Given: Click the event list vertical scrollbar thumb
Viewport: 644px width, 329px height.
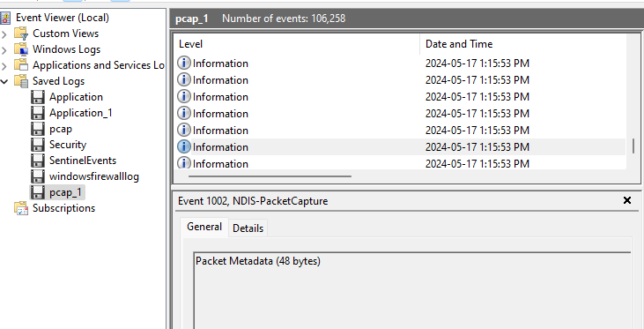Looking at the screenshot, I should click(633, 146).
